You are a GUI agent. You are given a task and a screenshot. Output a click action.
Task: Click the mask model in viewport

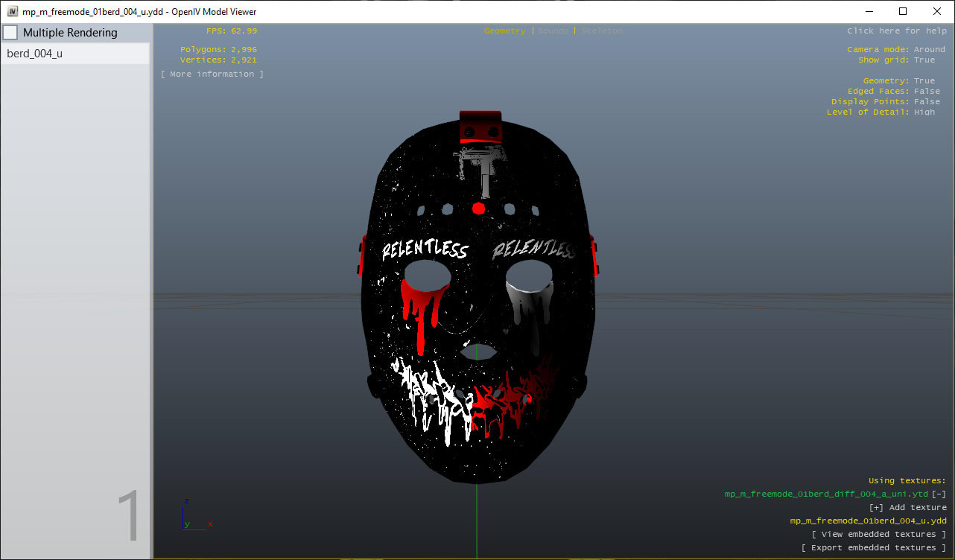pyautogui.click(x=477, y=298)
